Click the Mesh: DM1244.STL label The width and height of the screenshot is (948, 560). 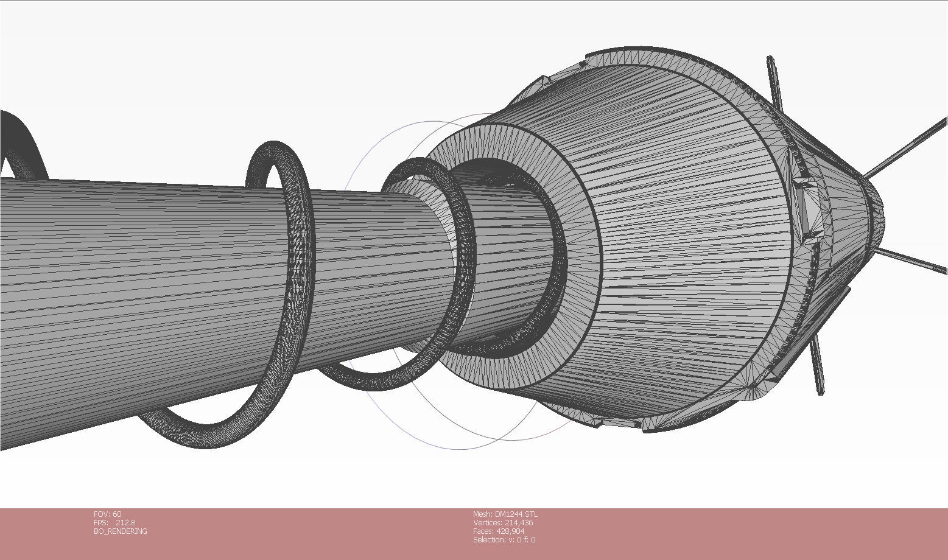point(505,514)
